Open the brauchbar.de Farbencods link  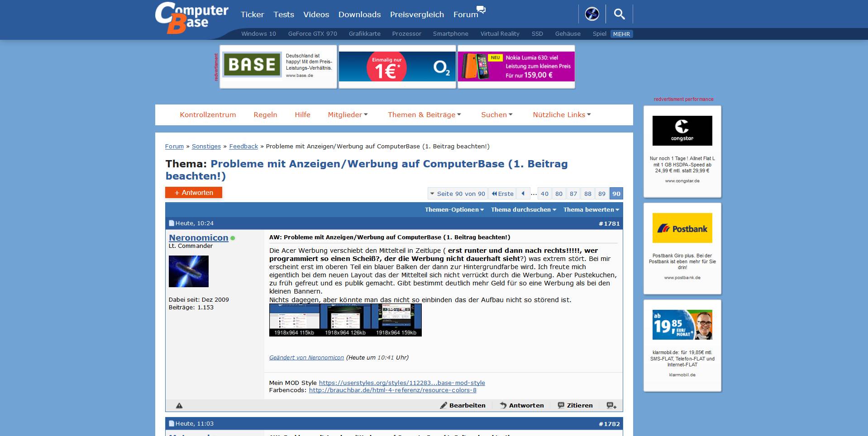pos(392,390)
